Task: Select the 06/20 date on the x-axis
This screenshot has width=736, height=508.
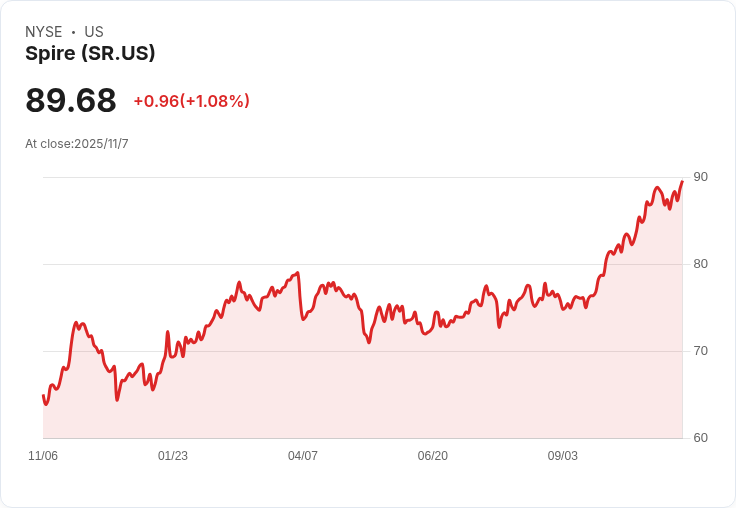Action: 432,456
